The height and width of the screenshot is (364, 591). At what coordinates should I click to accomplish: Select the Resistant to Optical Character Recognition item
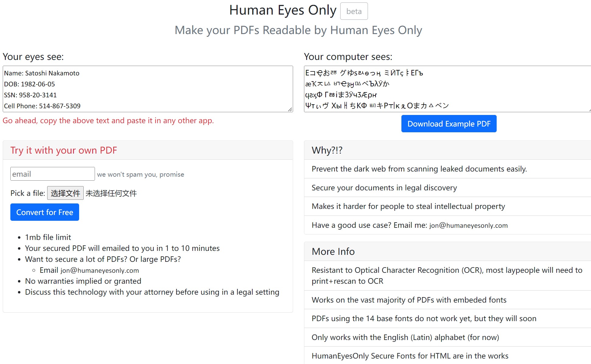click(447, 276)
